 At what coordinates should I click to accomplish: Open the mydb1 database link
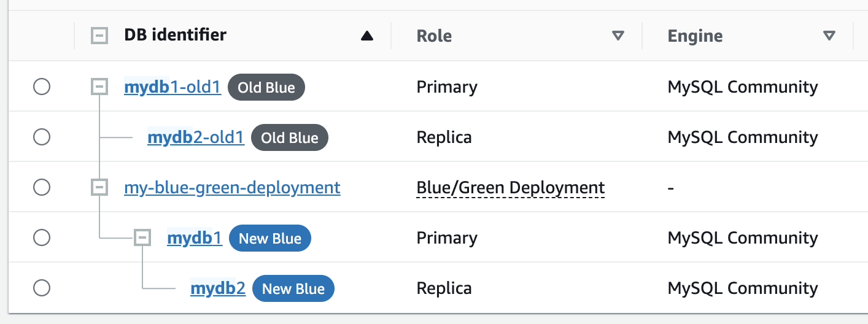click(x=195, y=238)
